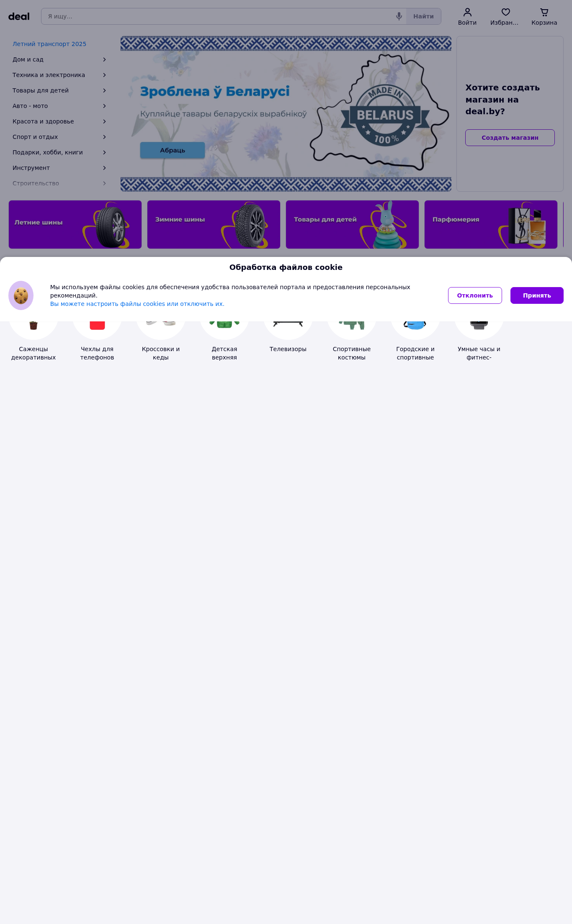Screen dimensions: 572x924
Task: Click the voice search microphone icon
Action: [x=399, y=16]
